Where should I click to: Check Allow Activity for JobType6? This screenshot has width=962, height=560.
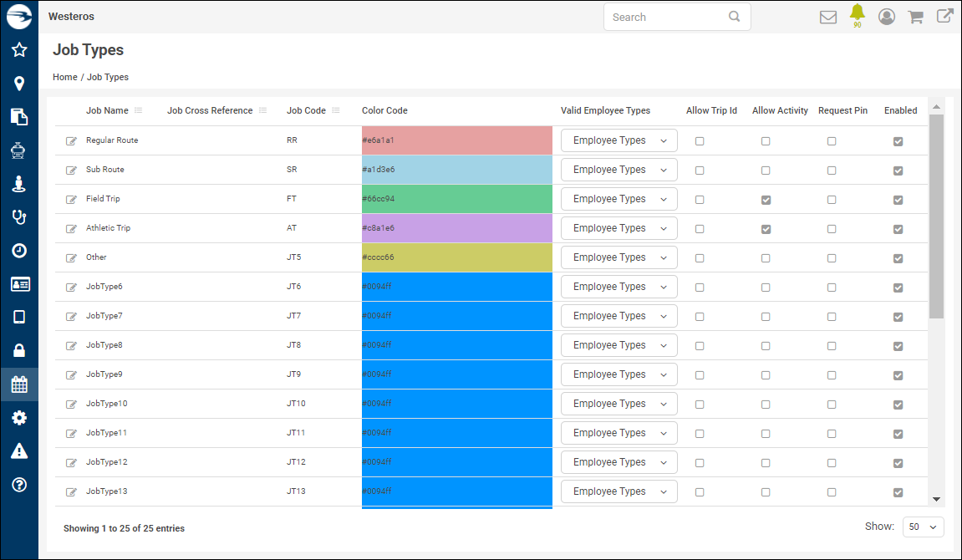point(766,287)
